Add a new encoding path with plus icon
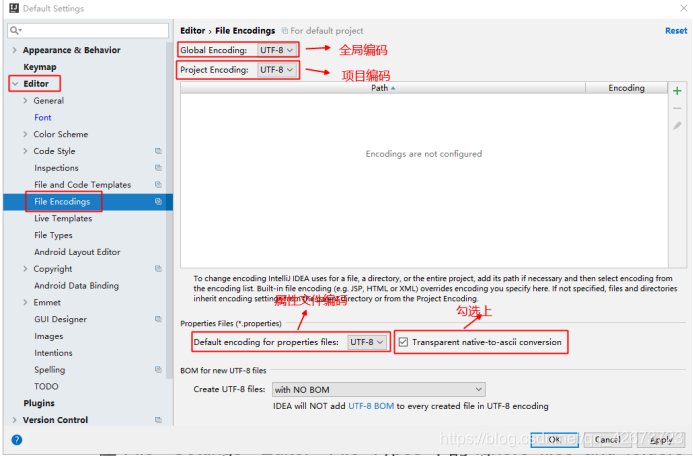This screenshot has height=457, width=693. [677, 91]
